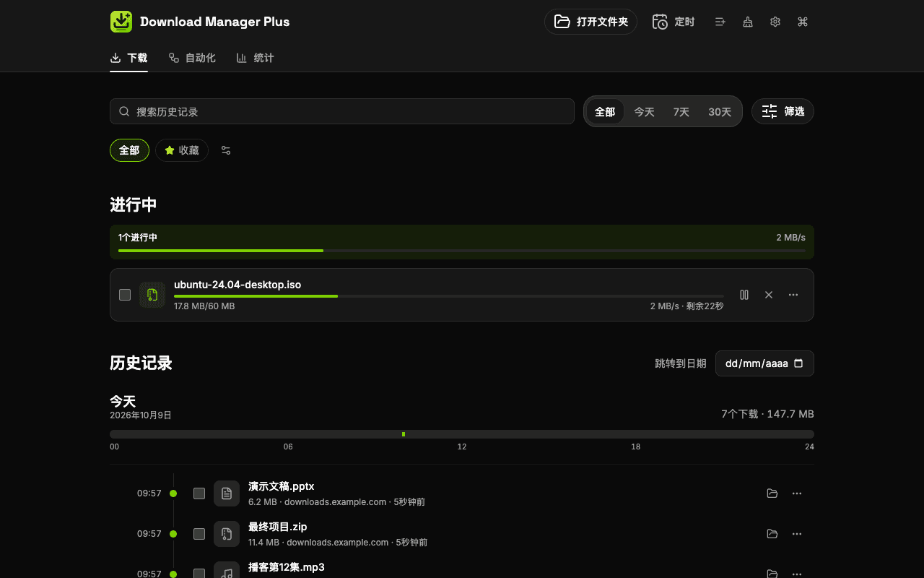
Task: Click the 2026年10月9日 date label
Action: coord(141,415)
